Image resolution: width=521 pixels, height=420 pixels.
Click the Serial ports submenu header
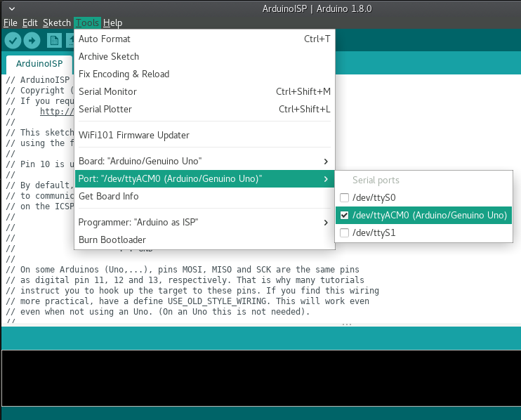(x=376, y=180)
